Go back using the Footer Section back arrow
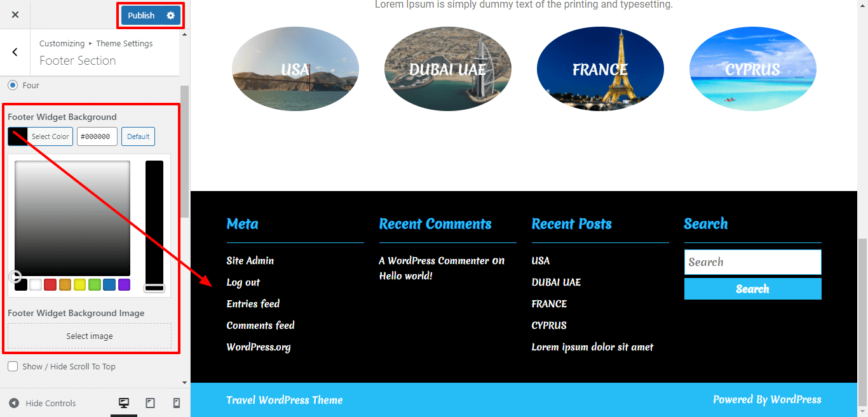Viewport: 868px width, 417px height. (15, 52)
